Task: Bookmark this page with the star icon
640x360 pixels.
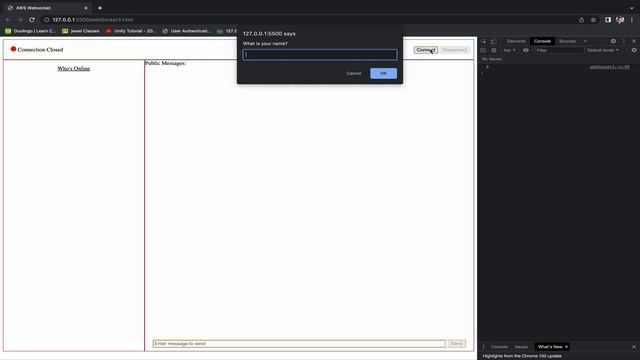Action: click(x=593, y=20)
